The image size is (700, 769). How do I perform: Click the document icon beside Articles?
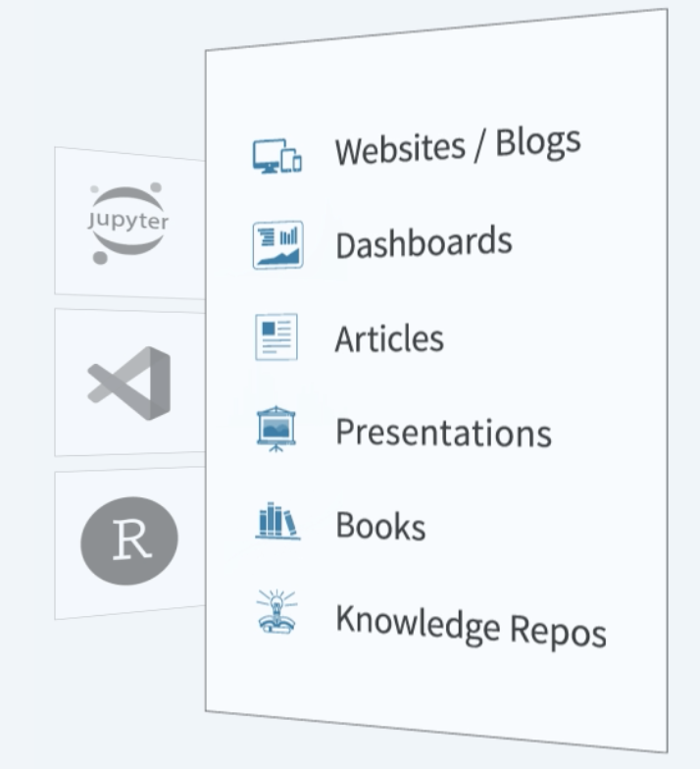(x=276, y=336)
